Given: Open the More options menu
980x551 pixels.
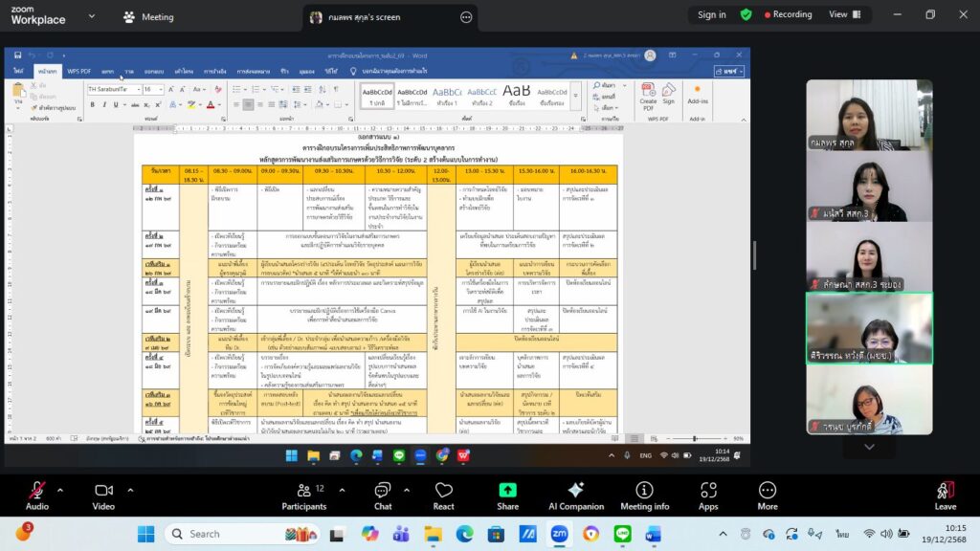Looking at the screenshot, I should point(767,495).
